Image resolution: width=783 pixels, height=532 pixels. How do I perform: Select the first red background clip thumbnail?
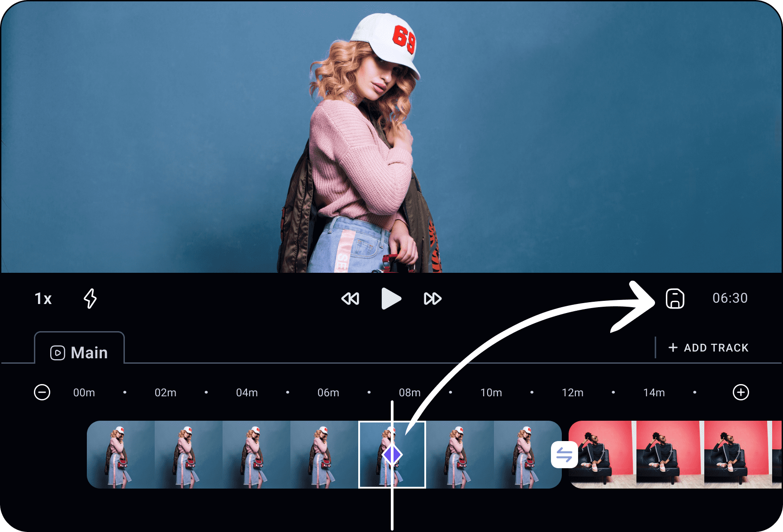[601, 455]
